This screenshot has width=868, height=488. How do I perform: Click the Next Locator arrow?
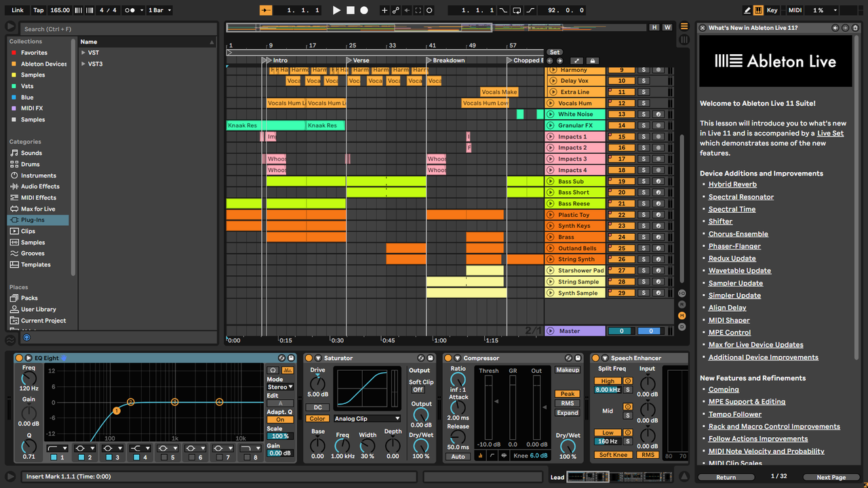click(559, 61)
